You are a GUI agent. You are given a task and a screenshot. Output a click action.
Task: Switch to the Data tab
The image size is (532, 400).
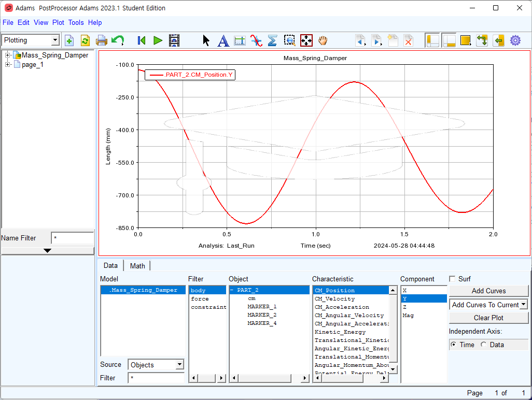(x=110, y=265)
